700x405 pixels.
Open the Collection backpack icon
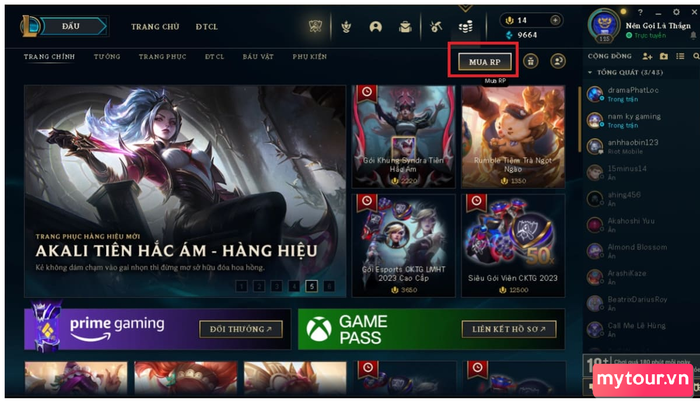(x=405, y=27)
